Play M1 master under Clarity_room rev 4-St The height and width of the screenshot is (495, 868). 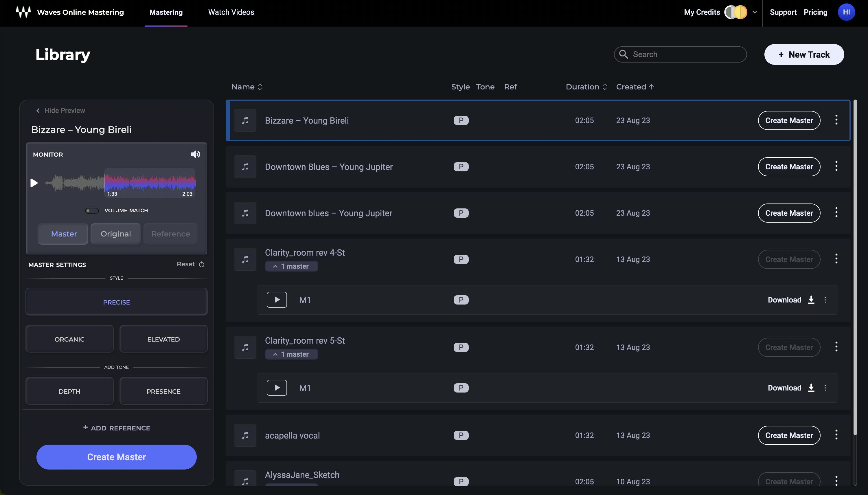pos(277,300)
